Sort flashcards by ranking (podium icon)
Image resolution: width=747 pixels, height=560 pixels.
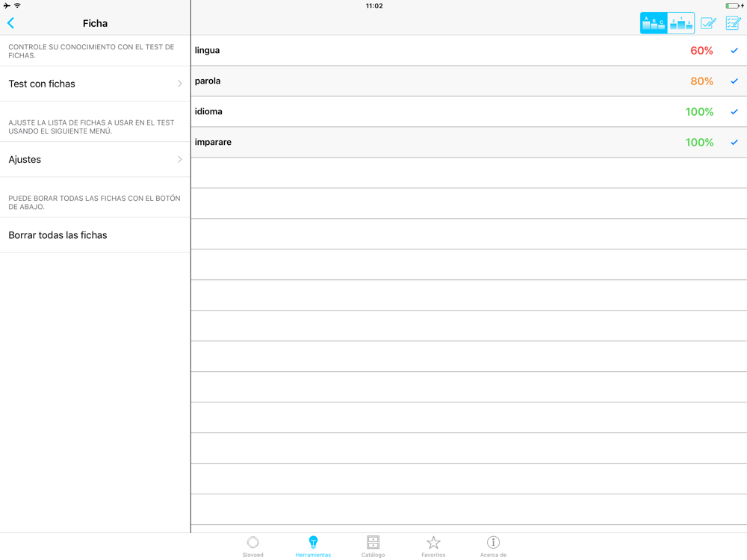[x=681, y=23]
